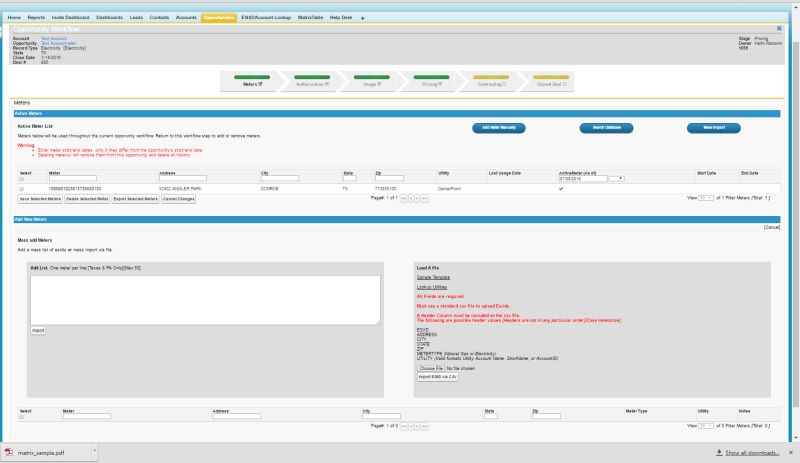Open the Test Account link in Account row
Viewport: 800px width, 463px height.
pyautogui.click(x=54, y=38)
